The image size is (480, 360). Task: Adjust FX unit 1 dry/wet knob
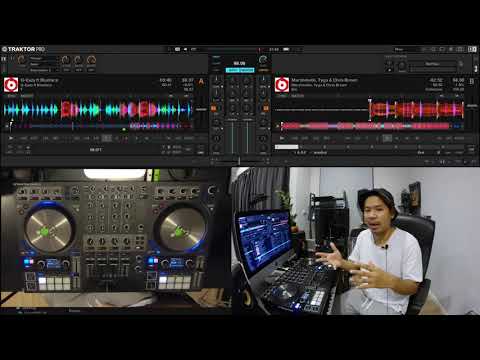tap(21, 60)
